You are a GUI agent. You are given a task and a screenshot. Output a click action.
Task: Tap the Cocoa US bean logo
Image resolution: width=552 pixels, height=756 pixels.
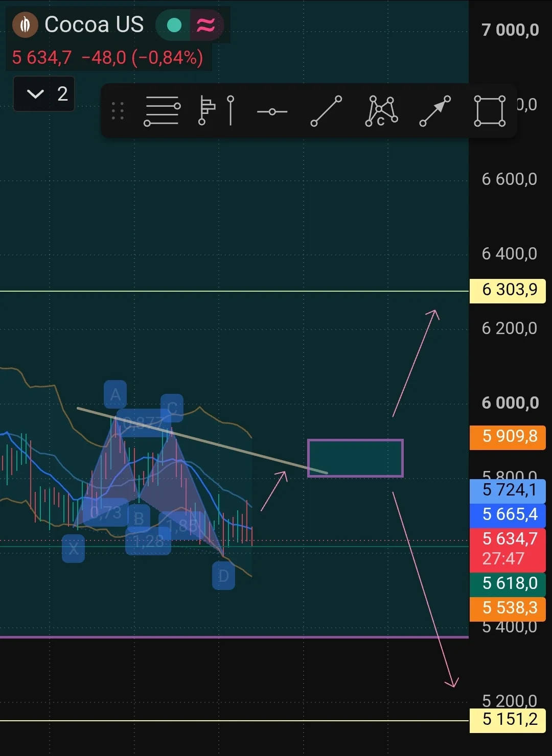pos(25,25)
